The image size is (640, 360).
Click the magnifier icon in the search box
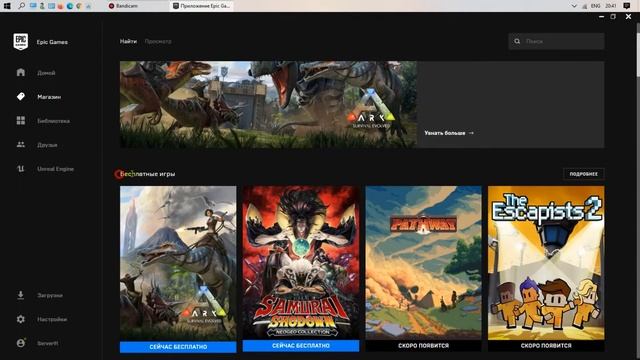coord(517,41)
